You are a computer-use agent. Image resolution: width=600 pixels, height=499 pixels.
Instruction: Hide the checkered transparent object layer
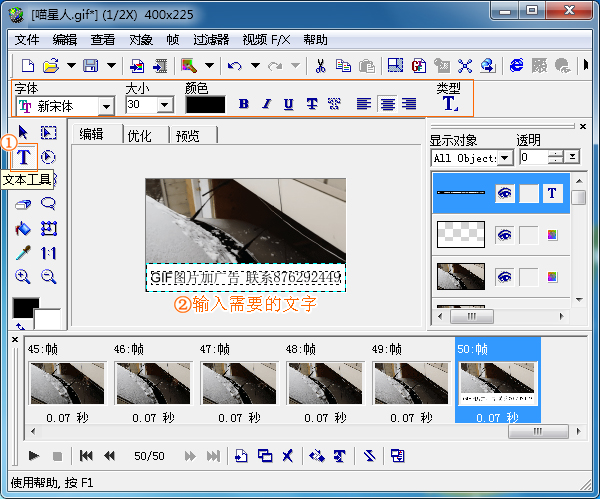505,235
